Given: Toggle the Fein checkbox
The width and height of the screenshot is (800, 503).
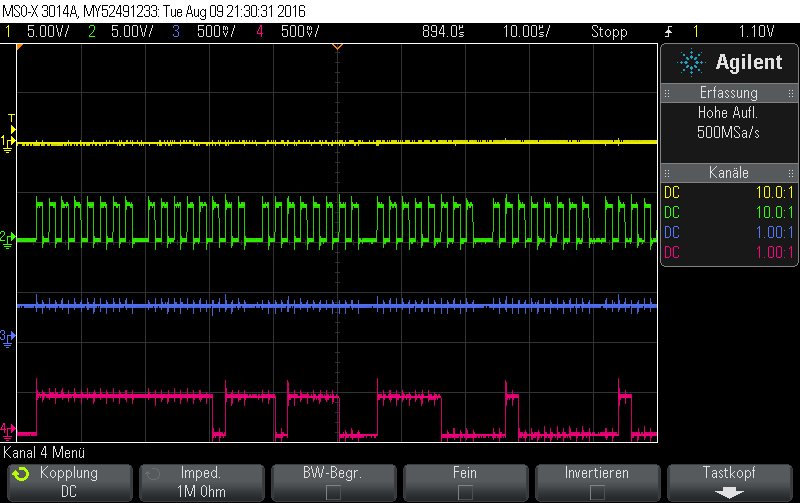Looking at the screenshot, I should point(465,492).
